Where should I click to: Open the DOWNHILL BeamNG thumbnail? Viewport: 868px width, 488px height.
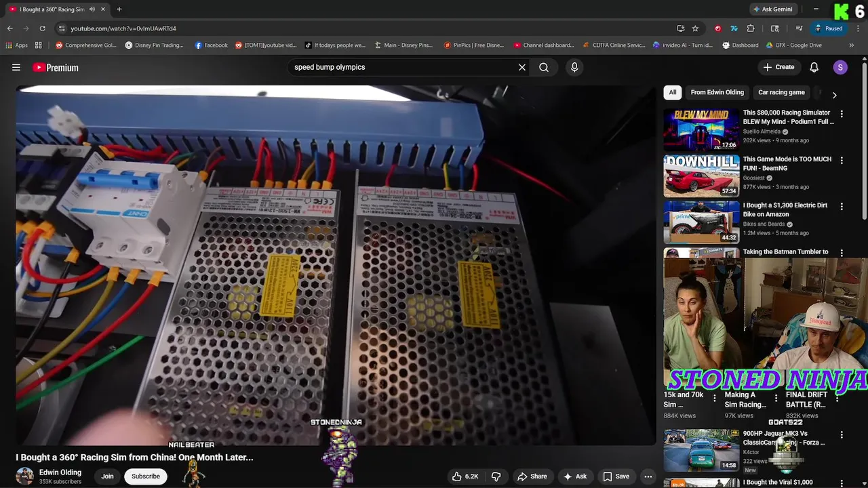tap(701, 176)
